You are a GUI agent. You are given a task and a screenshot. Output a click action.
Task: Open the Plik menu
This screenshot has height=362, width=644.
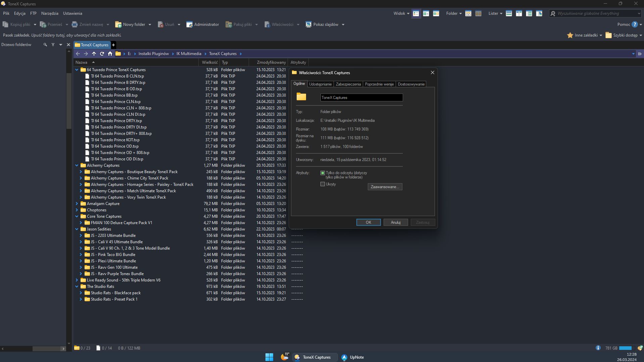(6, 13)
